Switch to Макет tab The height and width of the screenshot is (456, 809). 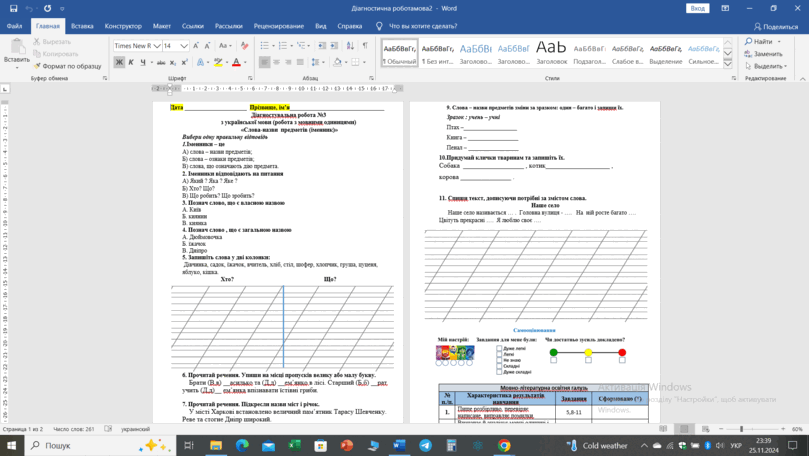pos(161,26)
